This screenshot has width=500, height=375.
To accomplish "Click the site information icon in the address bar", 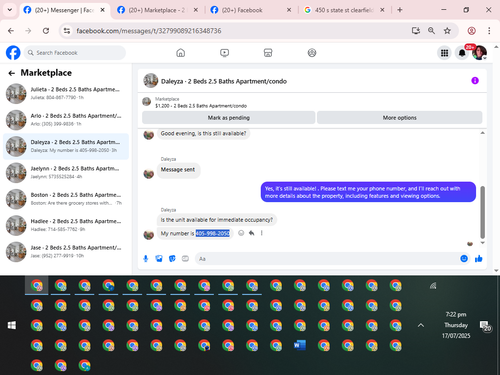I will [67, 31].
